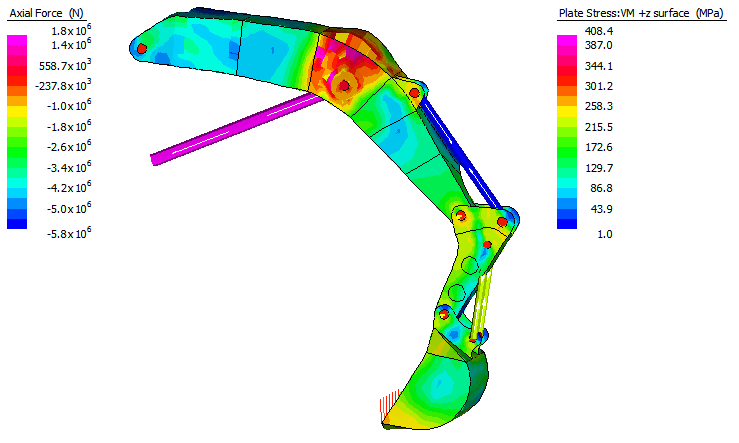Pick the magenta top band of Plate Stress legend

567,40
